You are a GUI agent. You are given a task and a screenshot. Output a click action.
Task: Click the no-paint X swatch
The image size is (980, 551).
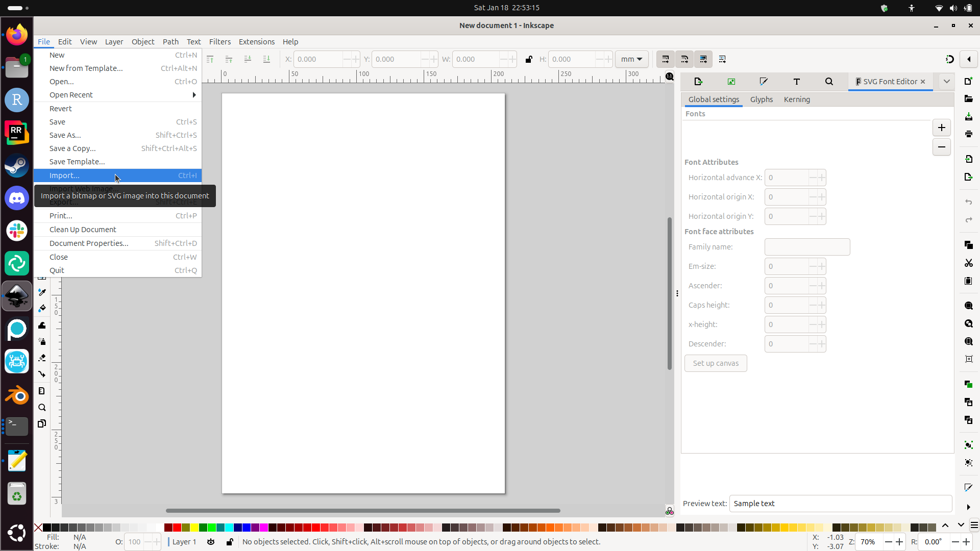click(x=38, y=528)
